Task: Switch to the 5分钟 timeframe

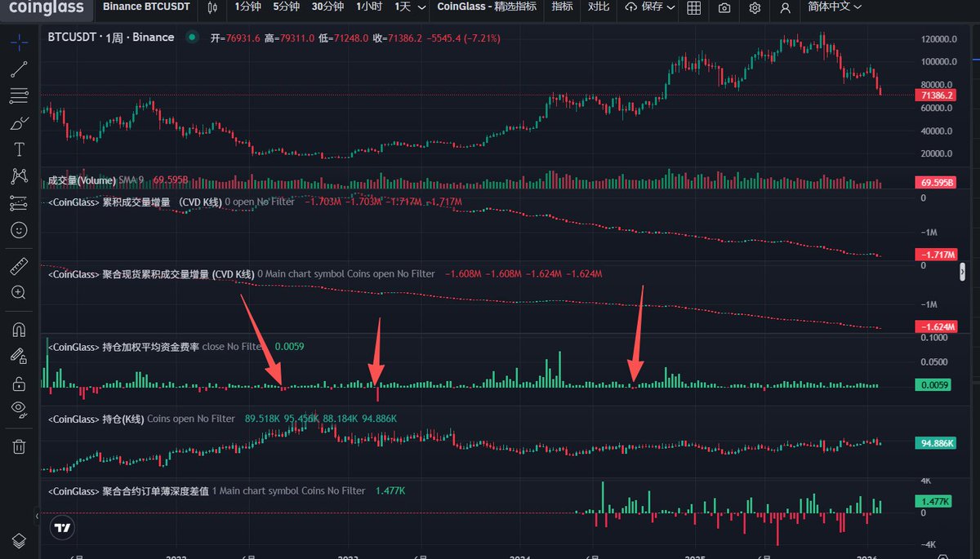Action: (286, 7)
